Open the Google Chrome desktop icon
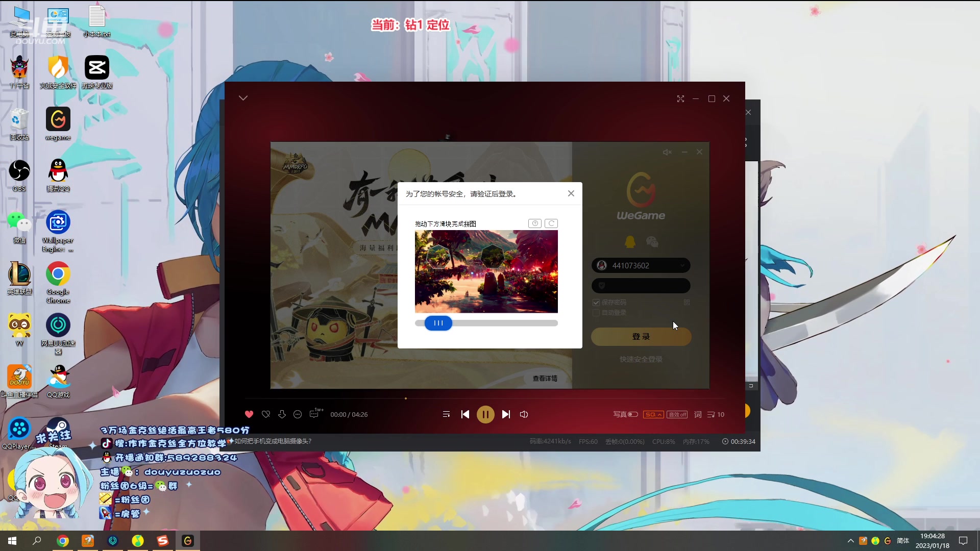980x551 pixels. [58, 282]
